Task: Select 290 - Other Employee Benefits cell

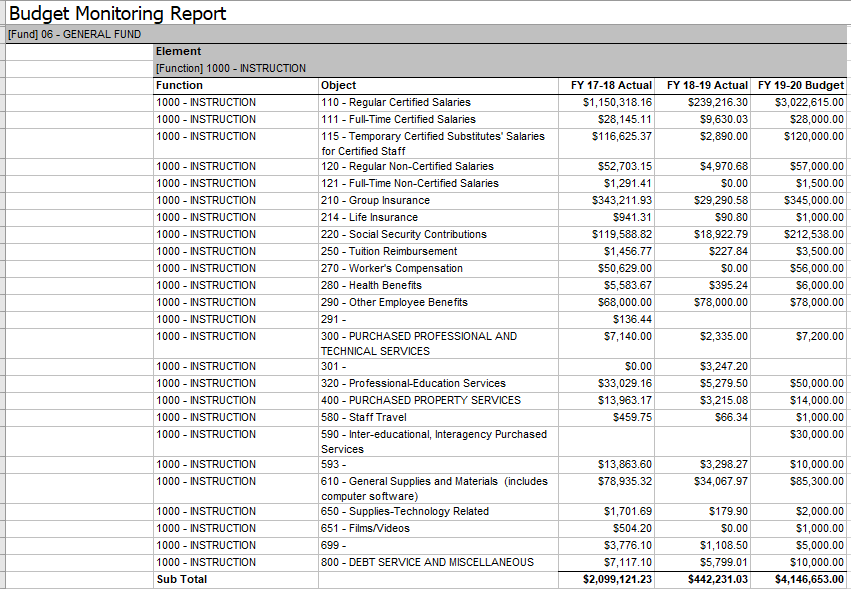Action: [439, 302]
